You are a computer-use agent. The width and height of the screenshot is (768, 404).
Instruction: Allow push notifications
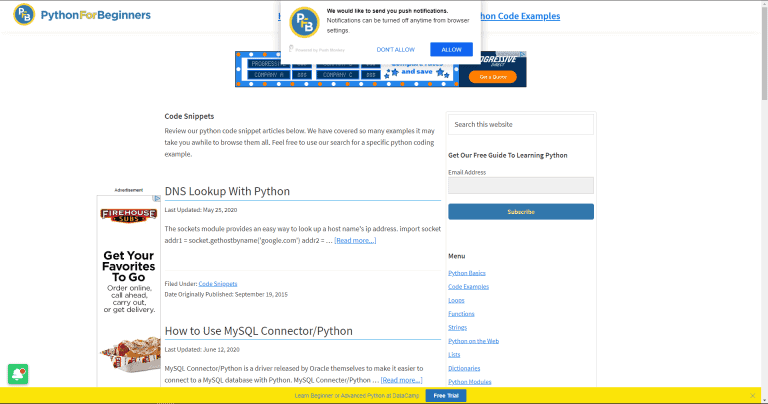pos(451,49)
